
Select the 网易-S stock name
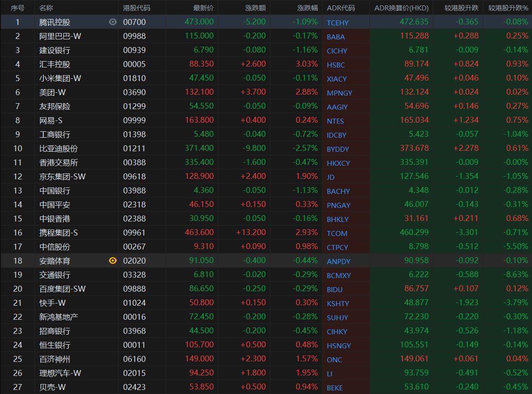point(51,120)
